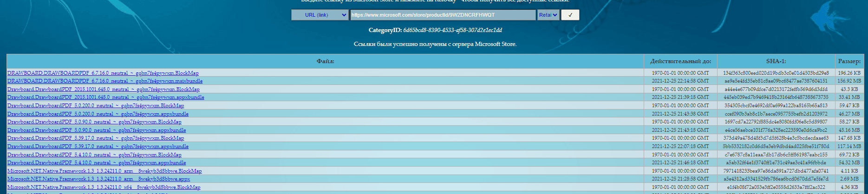Select the 54.32 MB size cell
The width and height of the screenshot is (868, 194).
849,162
